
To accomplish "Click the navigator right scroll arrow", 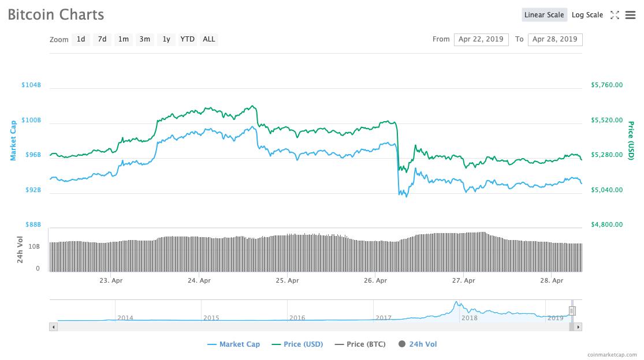I will 578,327.
